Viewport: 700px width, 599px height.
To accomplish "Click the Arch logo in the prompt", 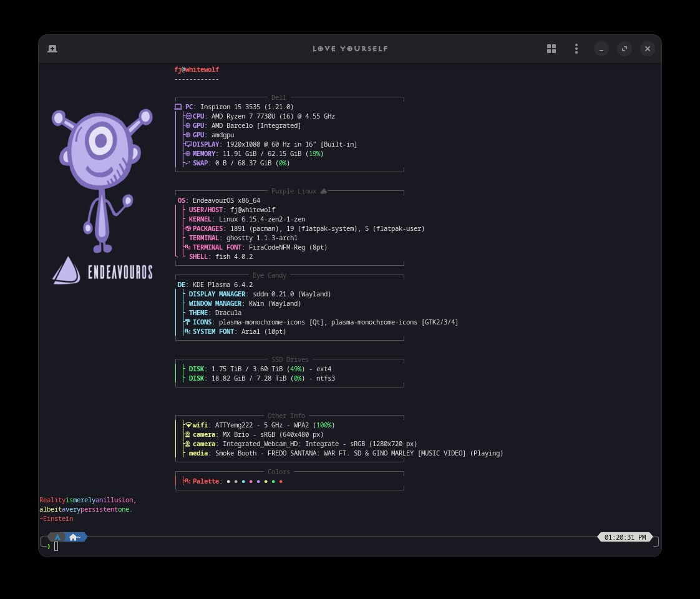I will tap(57, 537).
